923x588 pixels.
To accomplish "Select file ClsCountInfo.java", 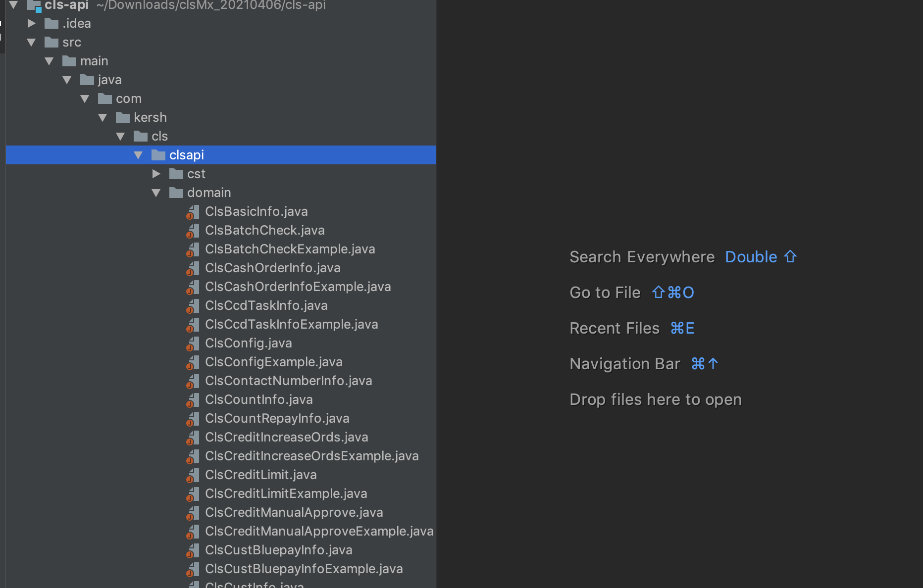I will 259,399.
